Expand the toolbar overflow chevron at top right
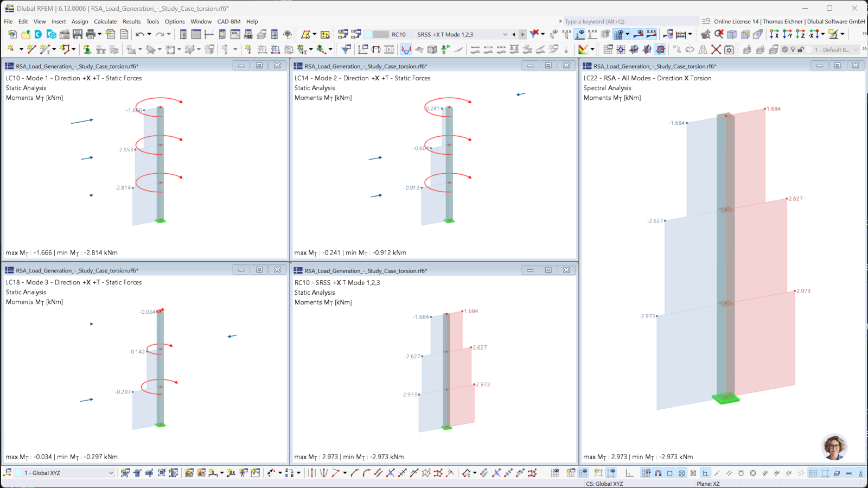The image size is (868, 488). coord(864,34)
